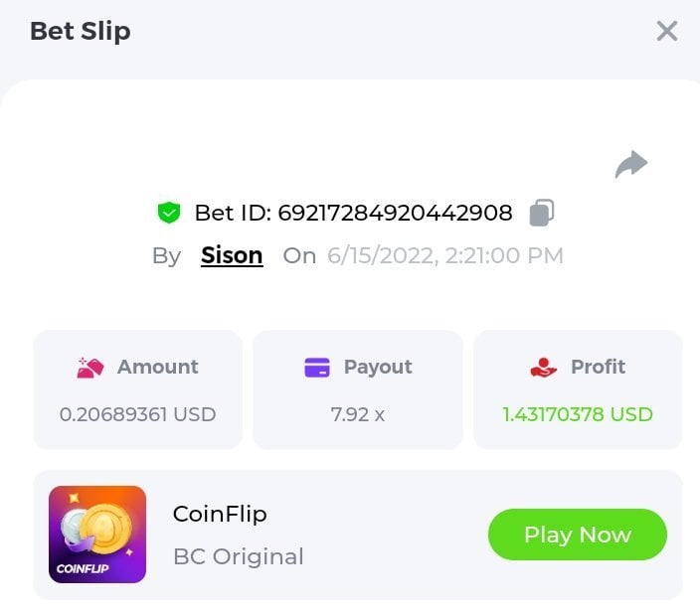Copy the Bet ID with copy icon
The image size is (700, 615).
click(542, 212)
